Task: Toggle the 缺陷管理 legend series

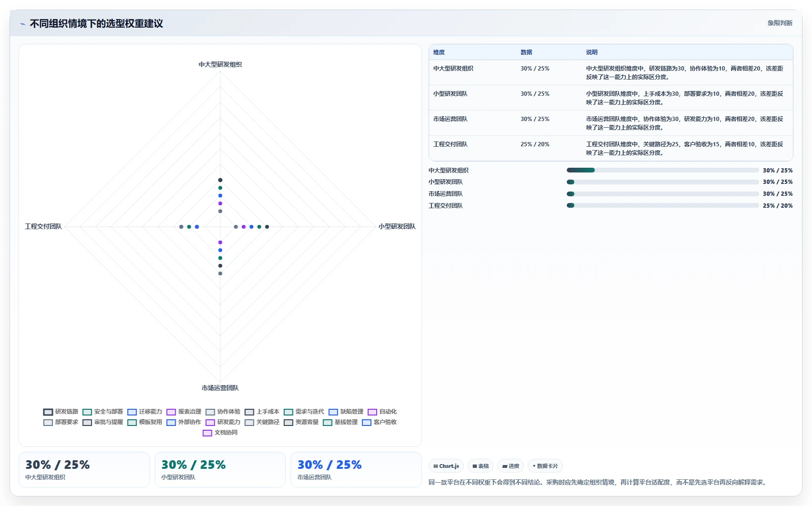Action: [x=346, y=412]
